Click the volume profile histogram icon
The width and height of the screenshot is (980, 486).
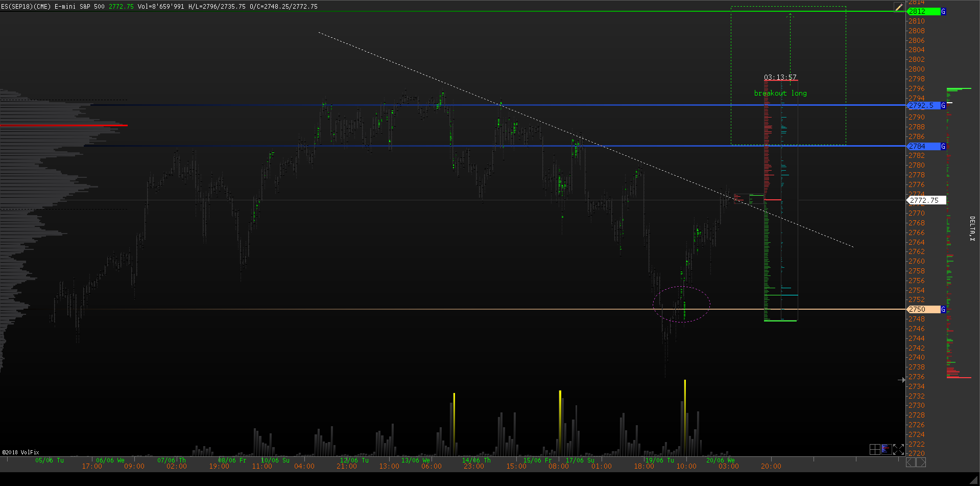coord(886,449)
